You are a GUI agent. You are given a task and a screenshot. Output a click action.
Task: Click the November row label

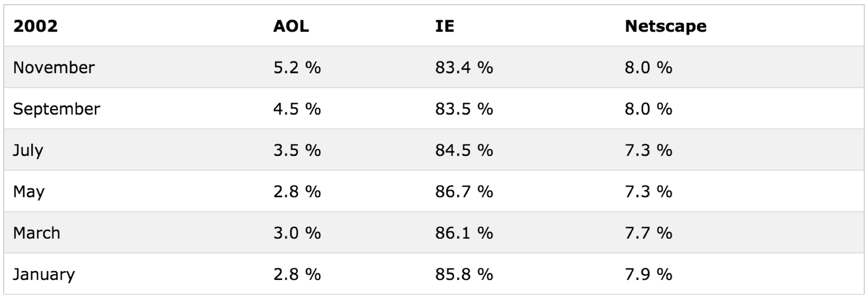coord(54,67)
